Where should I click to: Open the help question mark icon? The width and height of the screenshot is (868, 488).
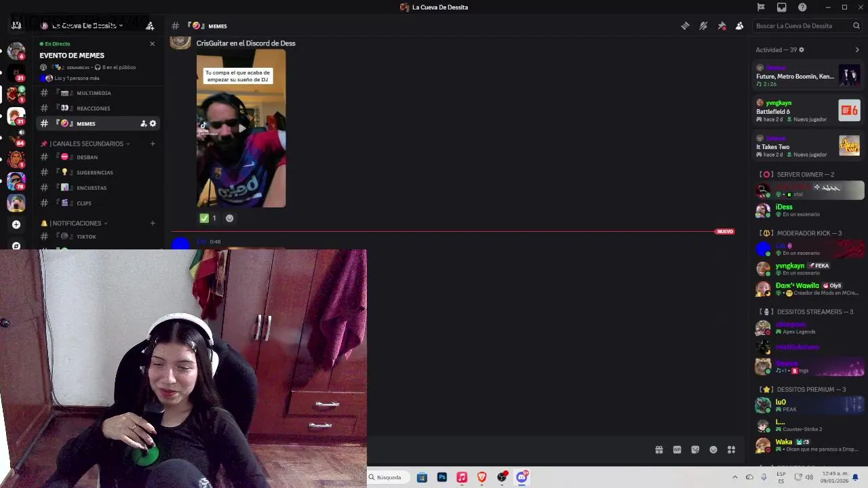(802, 7)
